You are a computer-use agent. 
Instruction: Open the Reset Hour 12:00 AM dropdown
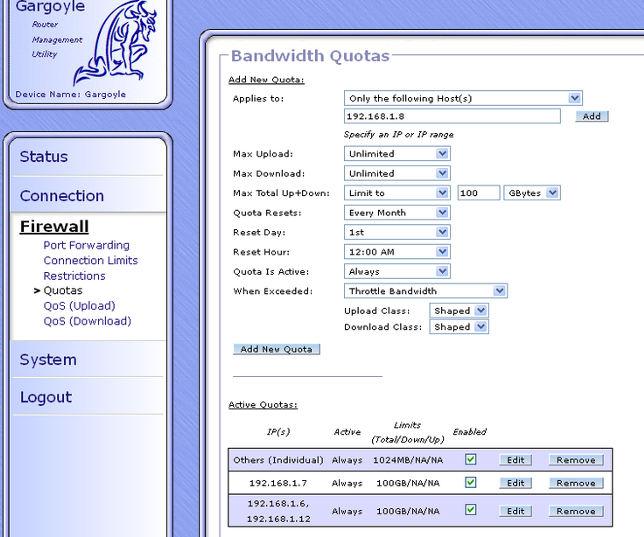coord(397,252)
